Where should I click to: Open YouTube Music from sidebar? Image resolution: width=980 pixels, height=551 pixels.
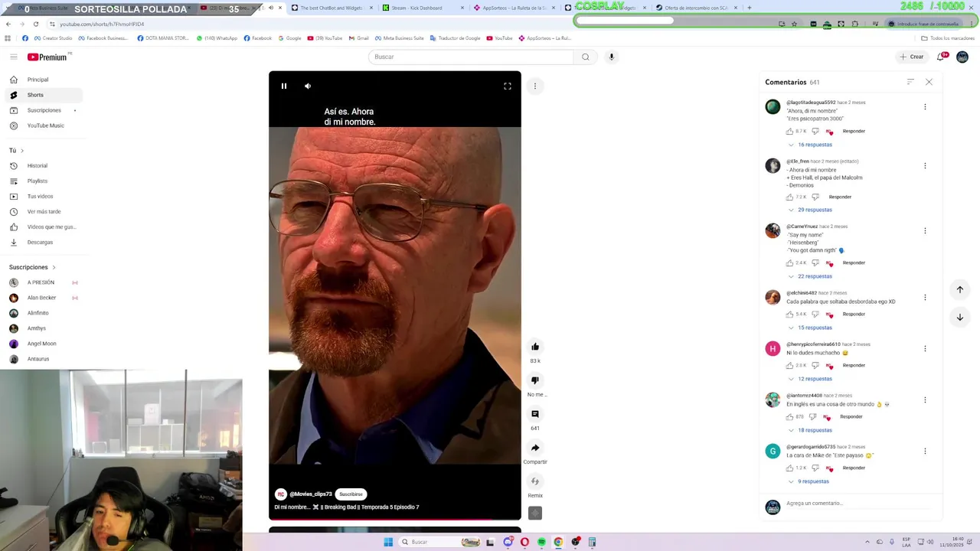[x=44, y=126]
